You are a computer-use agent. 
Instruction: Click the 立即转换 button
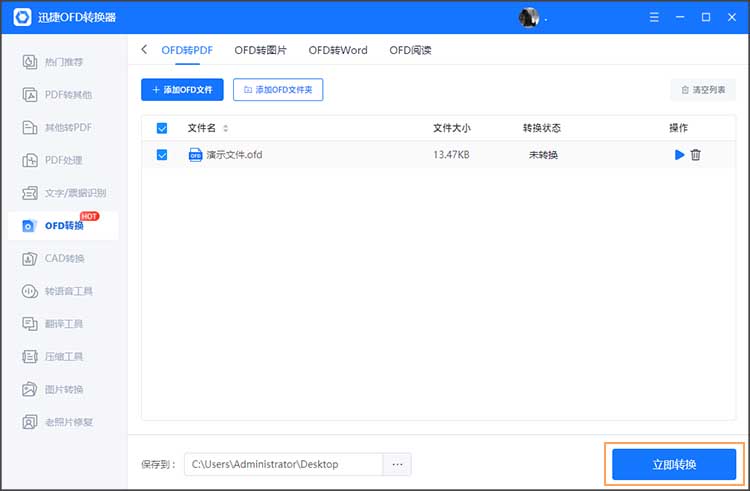pos(674,464)
